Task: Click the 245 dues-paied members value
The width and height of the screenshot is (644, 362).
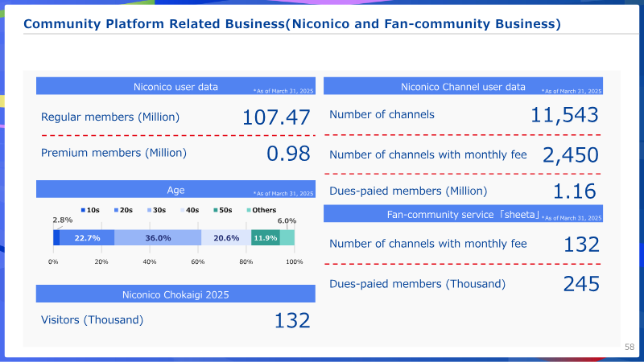Action: point(581,284)
